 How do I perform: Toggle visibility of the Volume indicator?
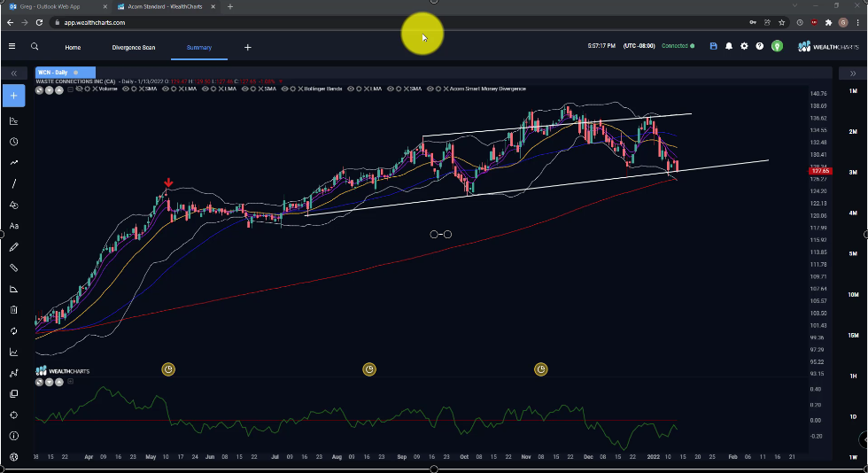coord(79,89)
